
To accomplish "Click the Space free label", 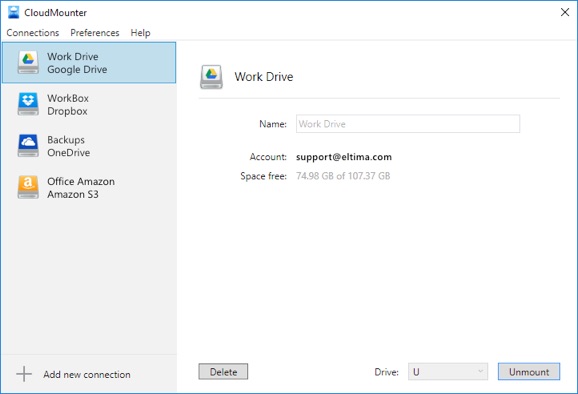I will coord(263,176).
